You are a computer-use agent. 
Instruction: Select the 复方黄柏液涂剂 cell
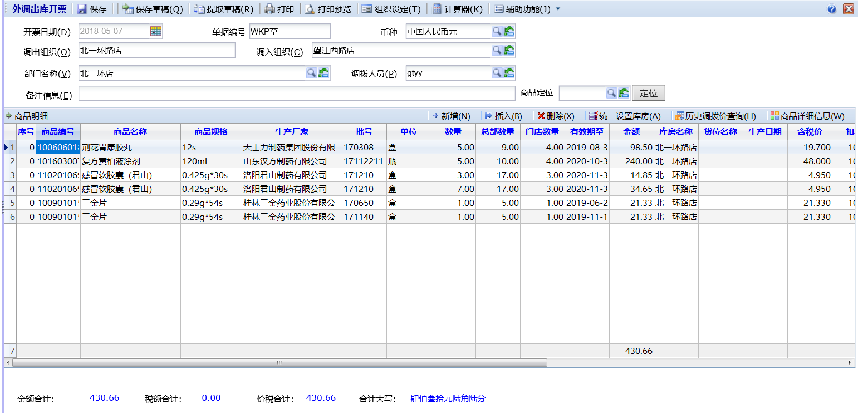(130, 161)
